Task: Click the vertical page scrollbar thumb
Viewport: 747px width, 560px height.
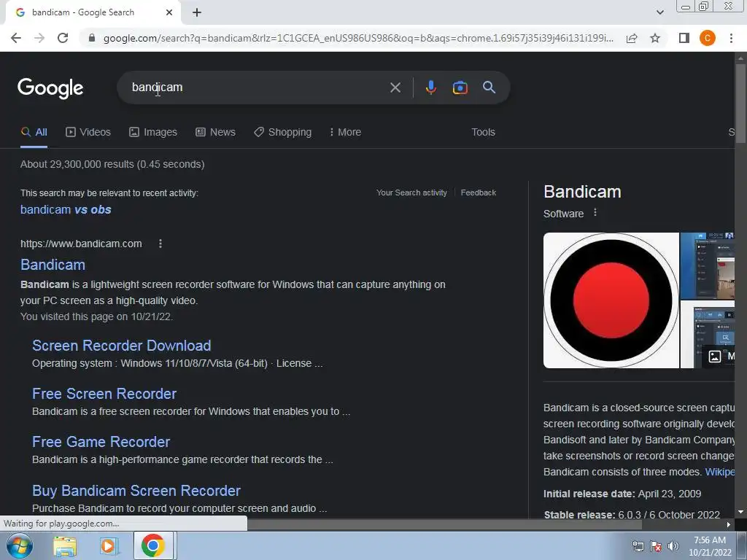Action: (x=740, y=102)
